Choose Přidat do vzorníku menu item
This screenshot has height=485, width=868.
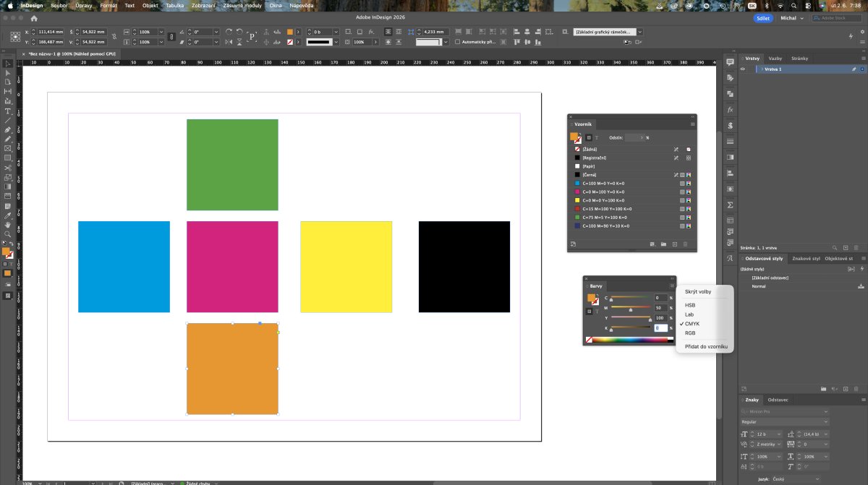[706, 347]
